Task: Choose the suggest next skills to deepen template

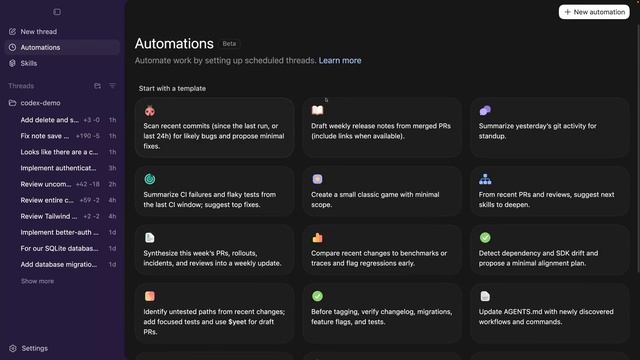Action: [x=550, y=191]
